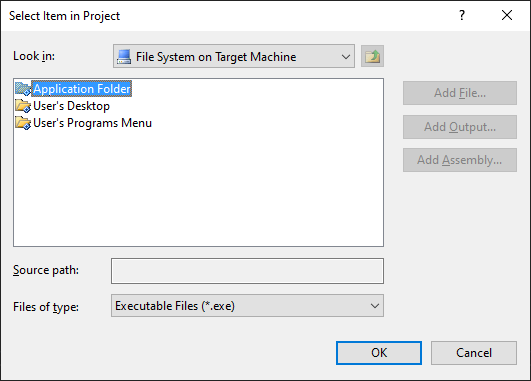Click the Cancel button
531x381 pixels.
coord(474,353)
